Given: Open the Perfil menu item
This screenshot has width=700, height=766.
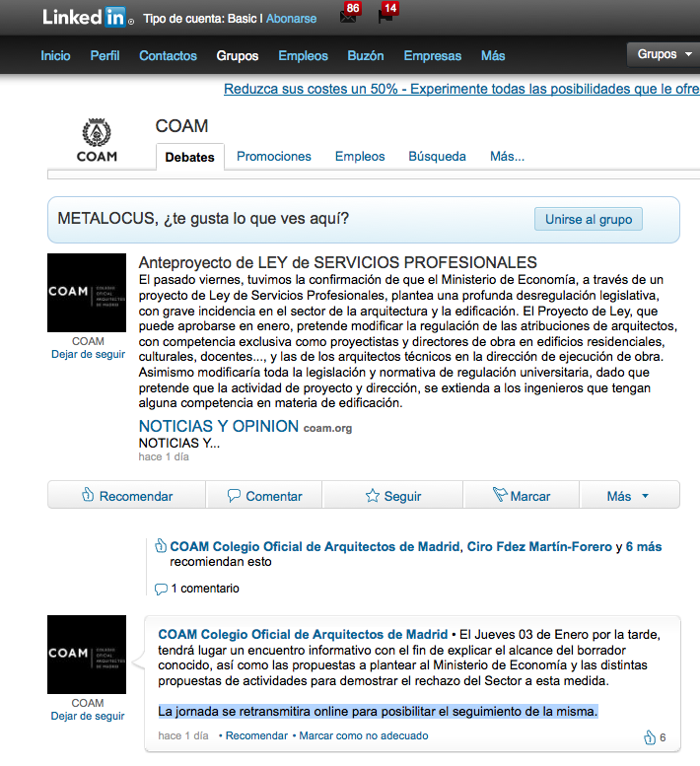Looking at the screenshot, I should coord(105,55).
